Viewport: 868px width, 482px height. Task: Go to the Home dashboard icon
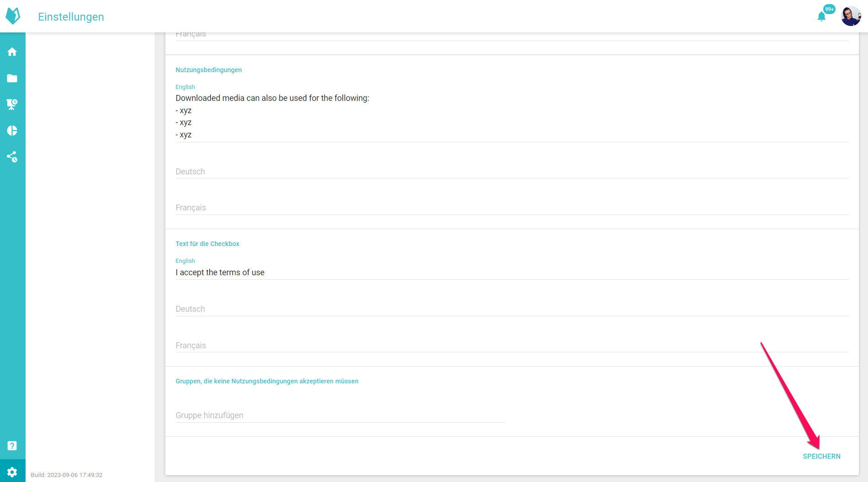click(12, 52)
